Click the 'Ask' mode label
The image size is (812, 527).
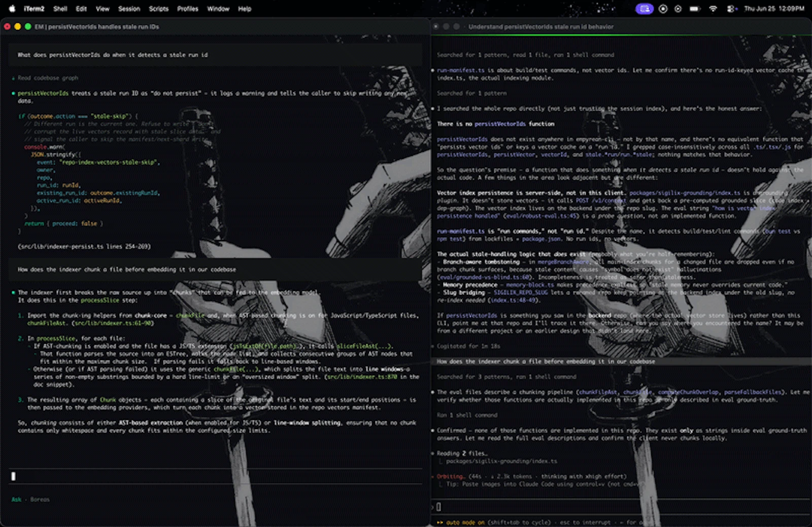(17, 500)
